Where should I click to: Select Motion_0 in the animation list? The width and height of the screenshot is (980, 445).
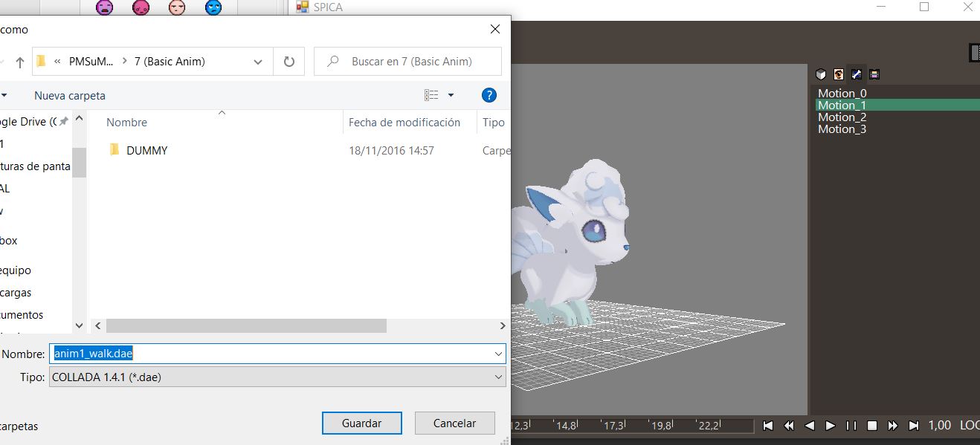(x=842, y=93)
